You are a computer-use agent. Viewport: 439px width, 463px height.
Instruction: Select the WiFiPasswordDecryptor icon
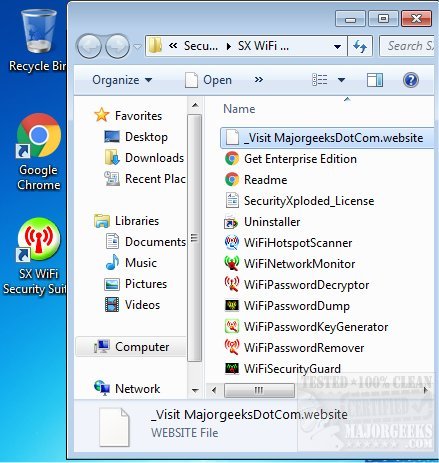[x=232, y=285]
